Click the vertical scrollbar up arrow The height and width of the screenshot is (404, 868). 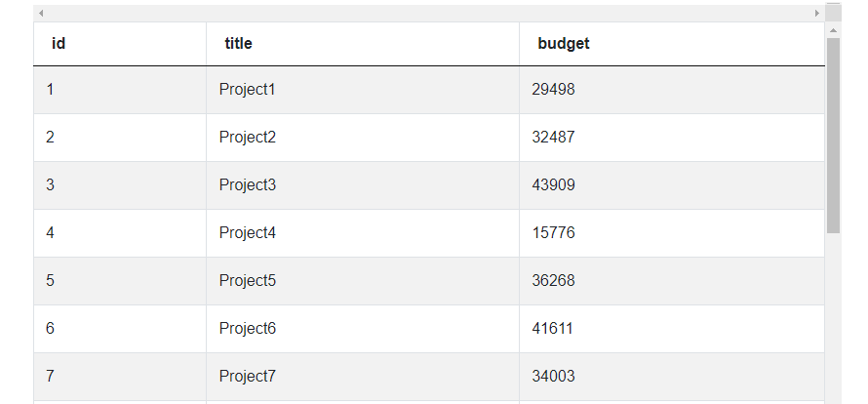click(x=833, y=29)
